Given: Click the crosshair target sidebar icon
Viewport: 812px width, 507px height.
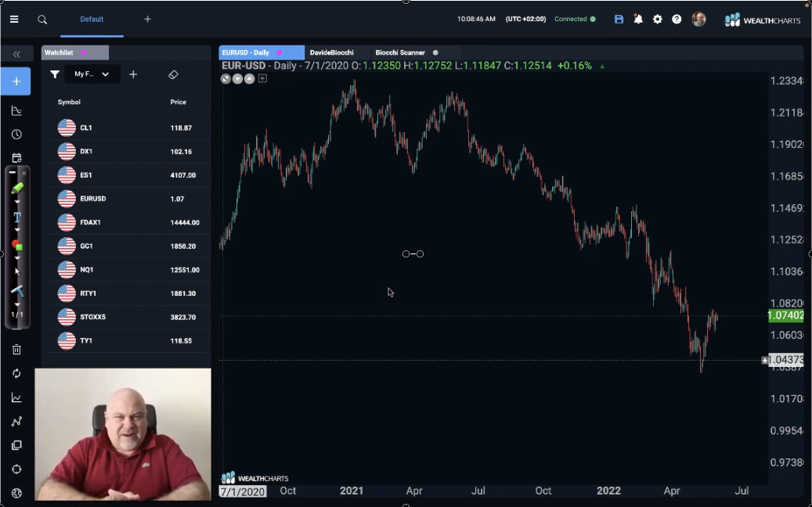Looking at the screenshot, I should coord(16,469).
